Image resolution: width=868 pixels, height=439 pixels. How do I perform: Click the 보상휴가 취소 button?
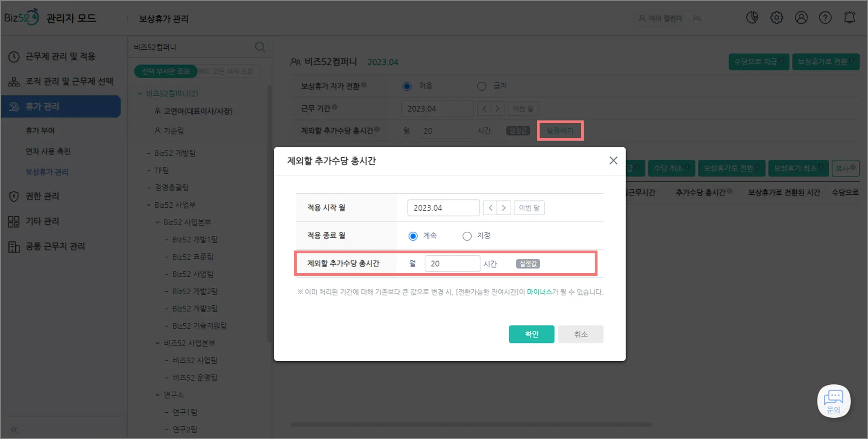798,168
